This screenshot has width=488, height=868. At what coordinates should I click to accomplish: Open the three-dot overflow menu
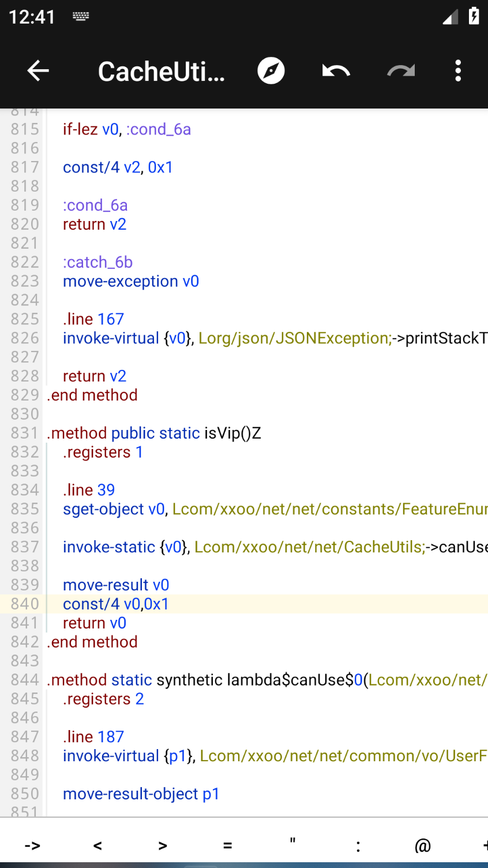(x=458, y=71)
